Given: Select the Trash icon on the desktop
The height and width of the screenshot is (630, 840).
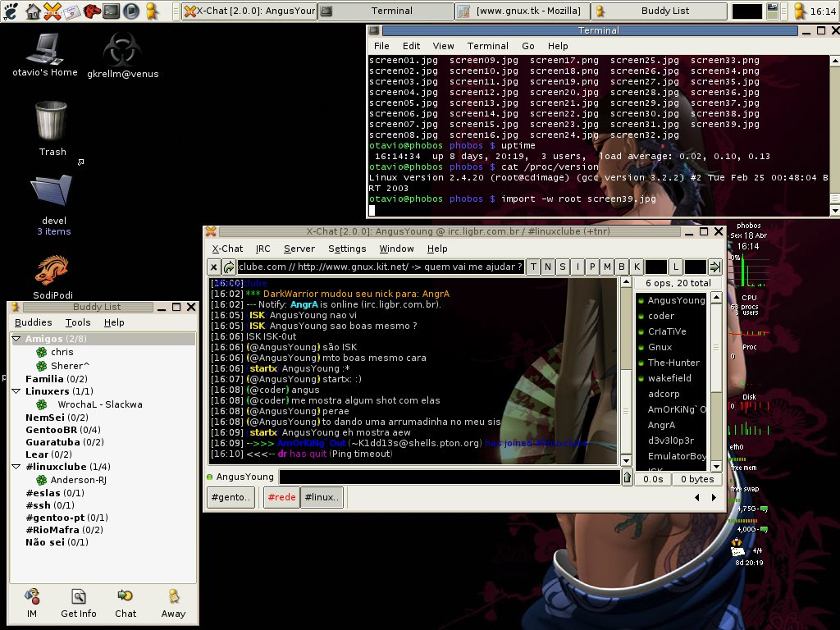Looking at the screenshot, I should (52, 129).
